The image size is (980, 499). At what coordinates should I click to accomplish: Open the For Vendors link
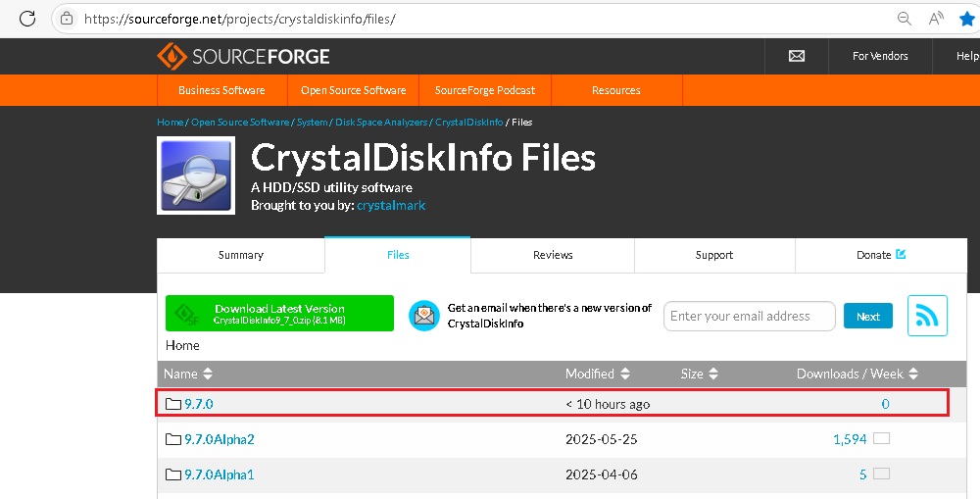(x=880, y=56)
